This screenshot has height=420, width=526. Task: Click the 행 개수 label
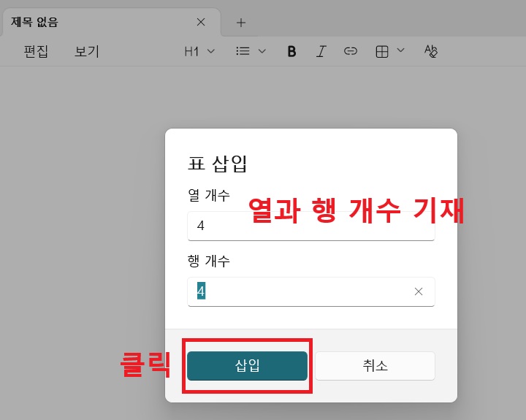coord(209,261)
